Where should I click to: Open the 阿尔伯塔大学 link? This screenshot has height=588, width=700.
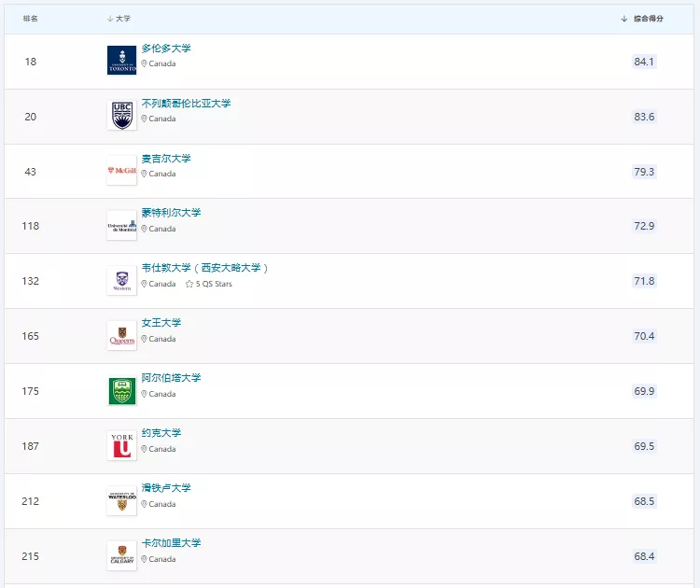pos(171,378)
